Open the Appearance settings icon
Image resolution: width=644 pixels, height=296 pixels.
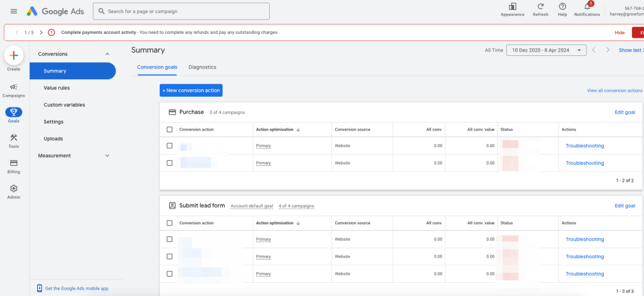(512, 6)
